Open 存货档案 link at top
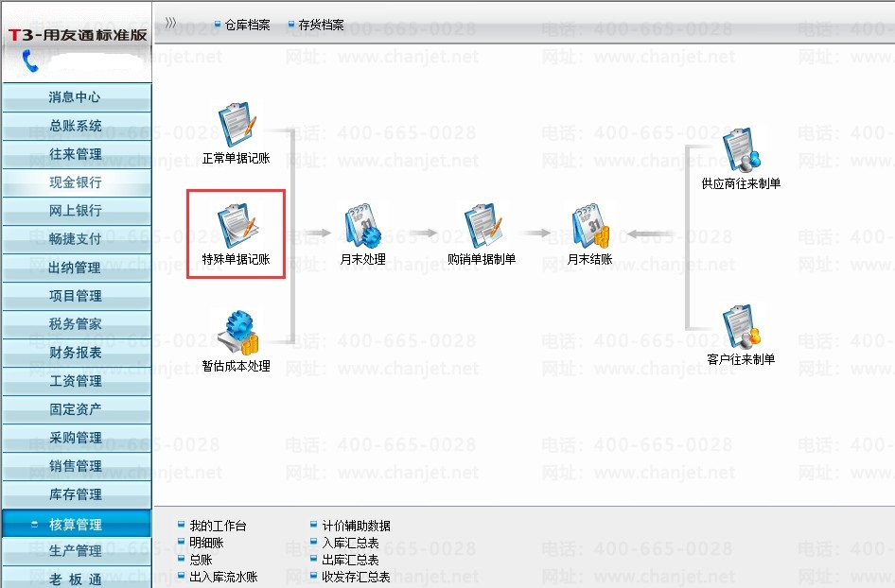895x588 pixels. [x=321, y=25]
